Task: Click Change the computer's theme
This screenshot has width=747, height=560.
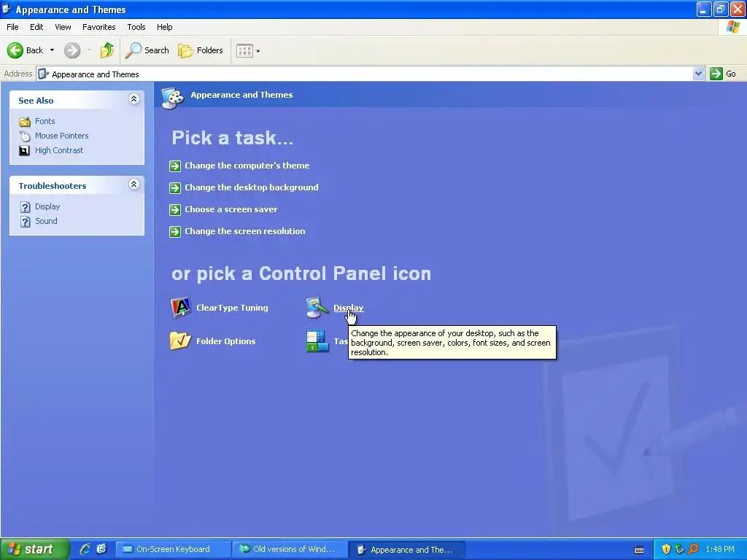Action: coord(247,166)
